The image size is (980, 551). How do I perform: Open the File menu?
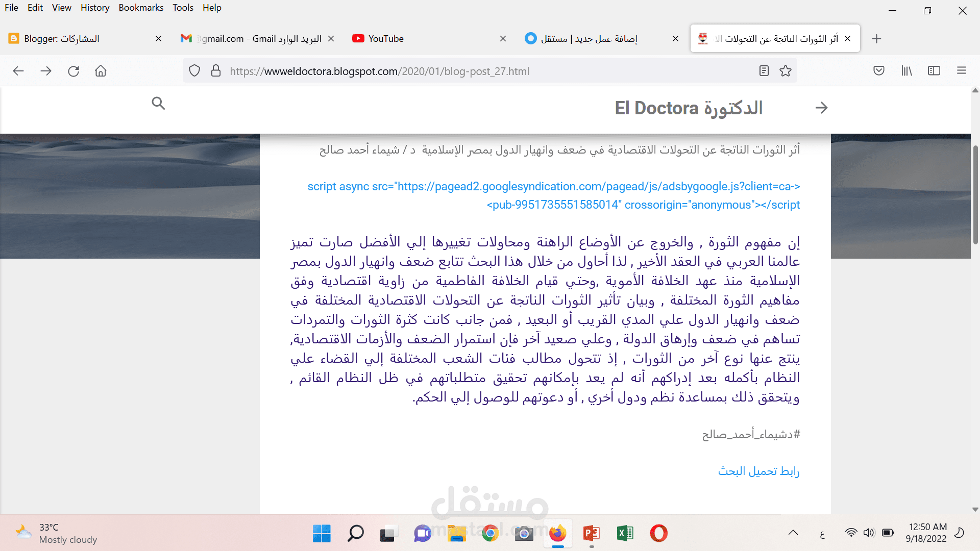point(11,8)
